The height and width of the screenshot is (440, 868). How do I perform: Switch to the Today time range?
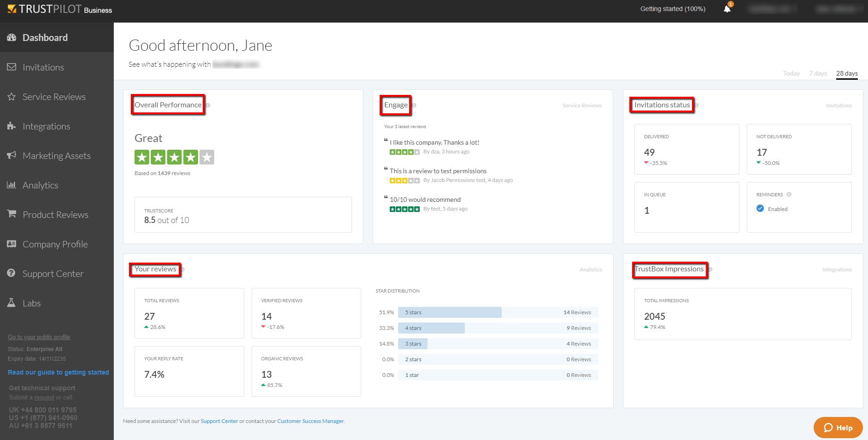(x=792, y=73)
